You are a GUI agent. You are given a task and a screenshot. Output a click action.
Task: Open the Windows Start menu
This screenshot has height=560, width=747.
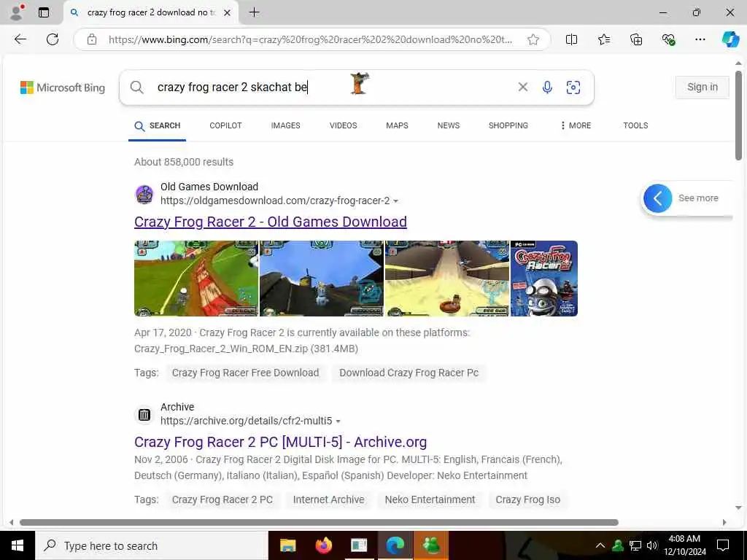(x=18, y=545)
